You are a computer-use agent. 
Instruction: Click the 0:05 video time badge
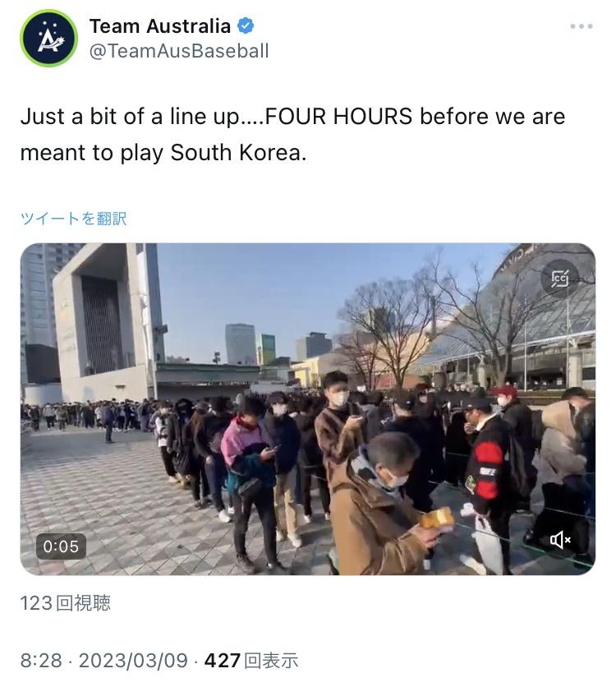(61, 546)
